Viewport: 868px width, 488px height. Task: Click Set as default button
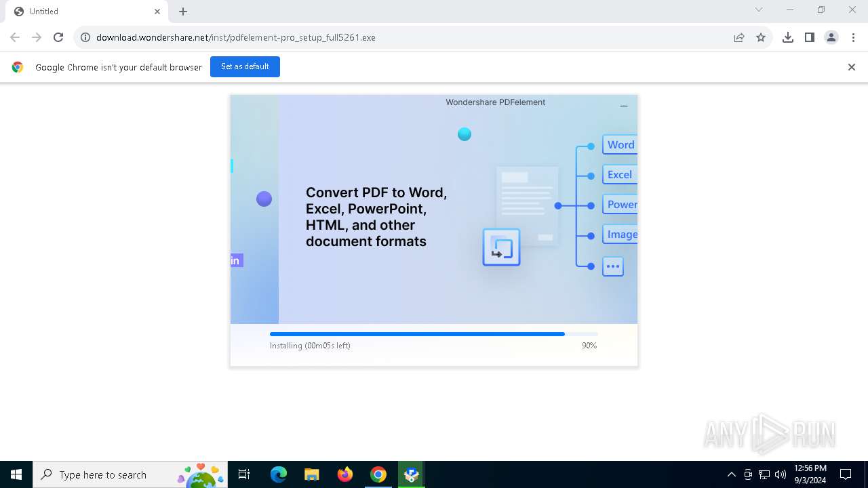pos(245,66)
